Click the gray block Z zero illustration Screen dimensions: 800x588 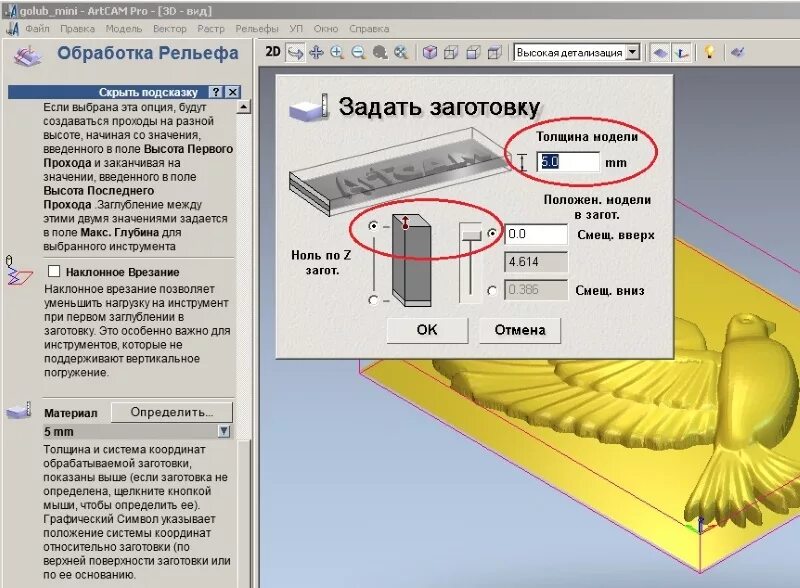[412, 260]
